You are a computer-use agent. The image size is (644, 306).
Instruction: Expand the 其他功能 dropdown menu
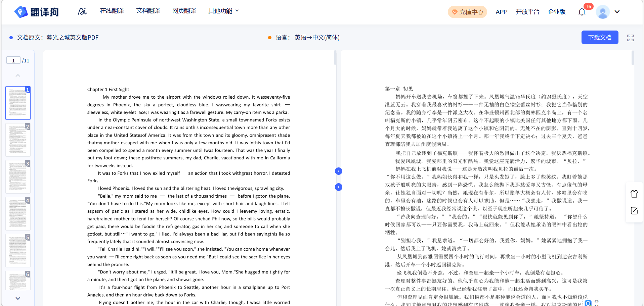tap(223, 11)
